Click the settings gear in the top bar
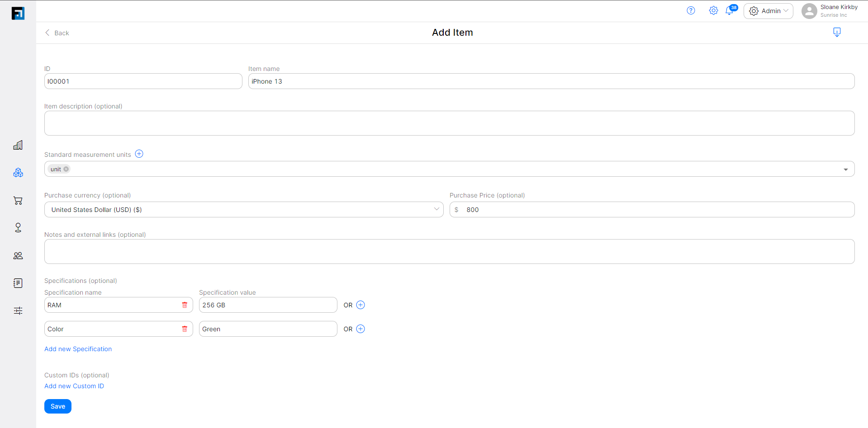 (x=713, y=10)
